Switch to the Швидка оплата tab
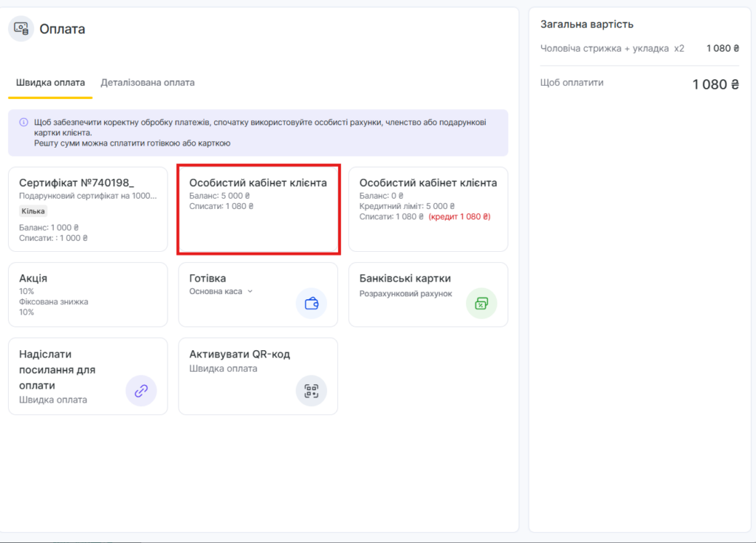The width and height of the screenshot is (756, 543). (50, 83)
